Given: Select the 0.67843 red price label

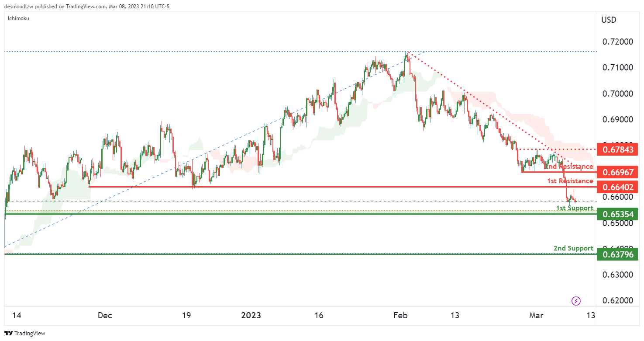Looking at the screenshot, I should pyautogui.click(x=617, y=150).
